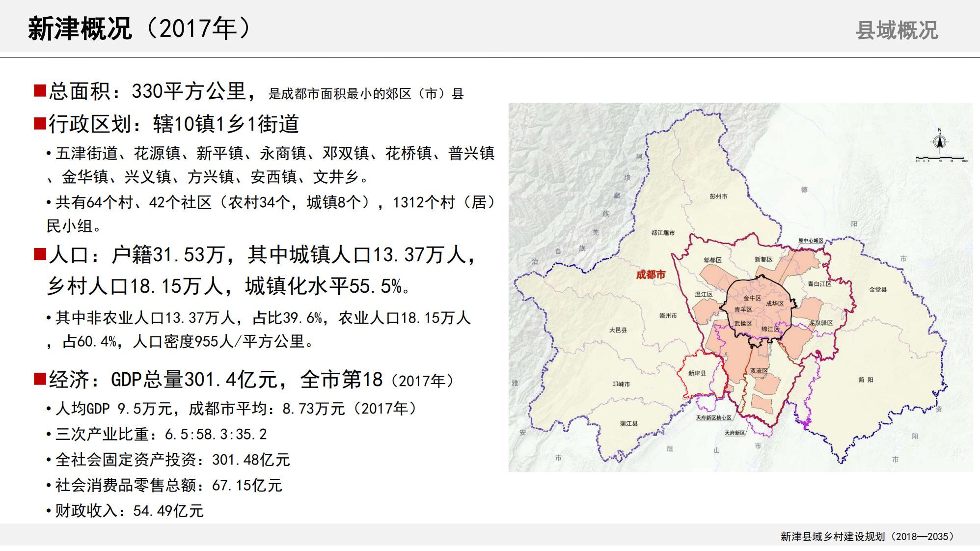Click the red 成都市 label on the map

point(651,275)
